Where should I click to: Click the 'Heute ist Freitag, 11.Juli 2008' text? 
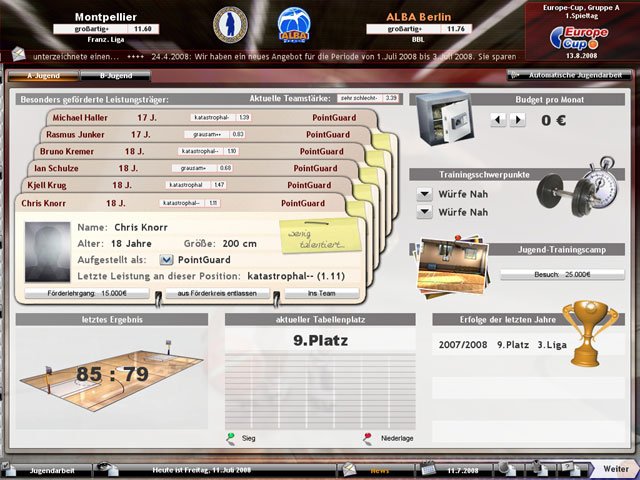(x=202, y=470)
